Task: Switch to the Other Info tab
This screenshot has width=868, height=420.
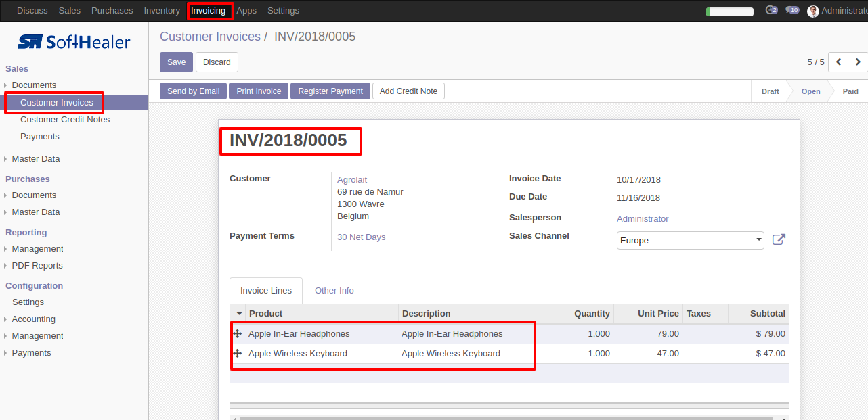Action: (x=334, y=291)
